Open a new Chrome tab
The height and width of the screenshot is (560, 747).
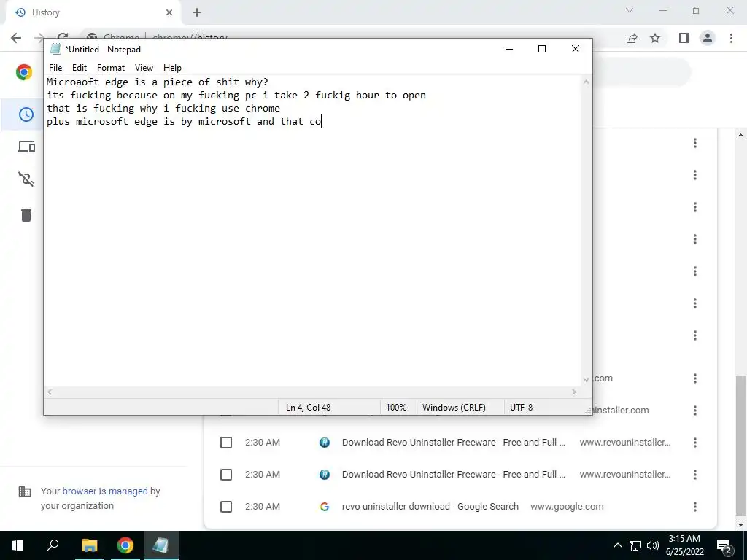pyautogui.click(x=197, y=12)
